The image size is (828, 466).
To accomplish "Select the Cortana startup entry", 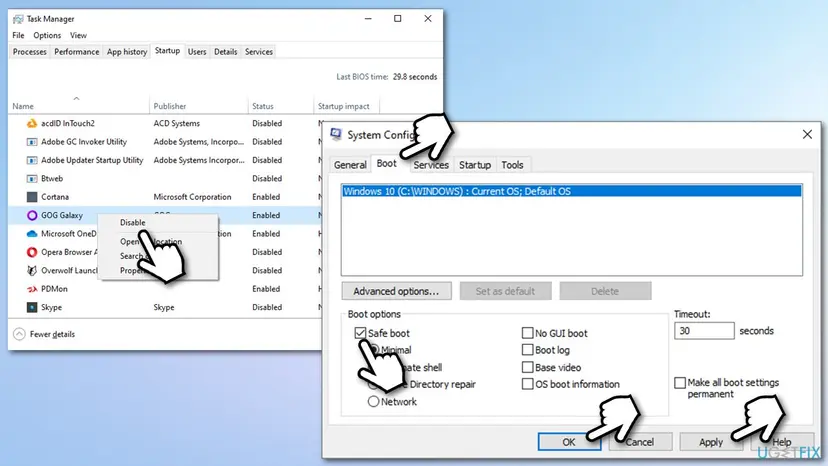I will point(165,197).
